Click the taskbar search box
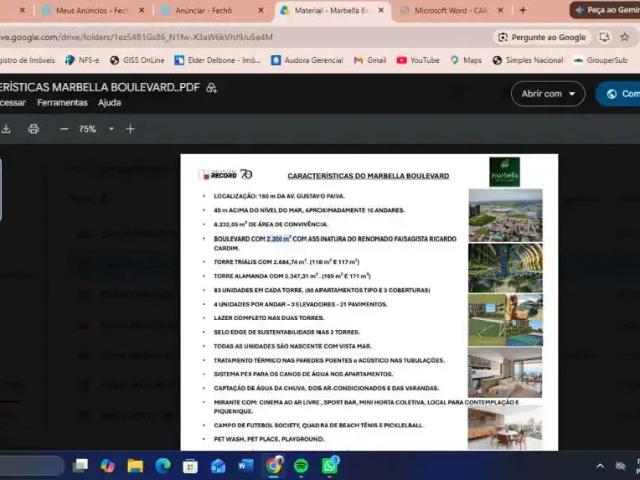 pos(32,466)
